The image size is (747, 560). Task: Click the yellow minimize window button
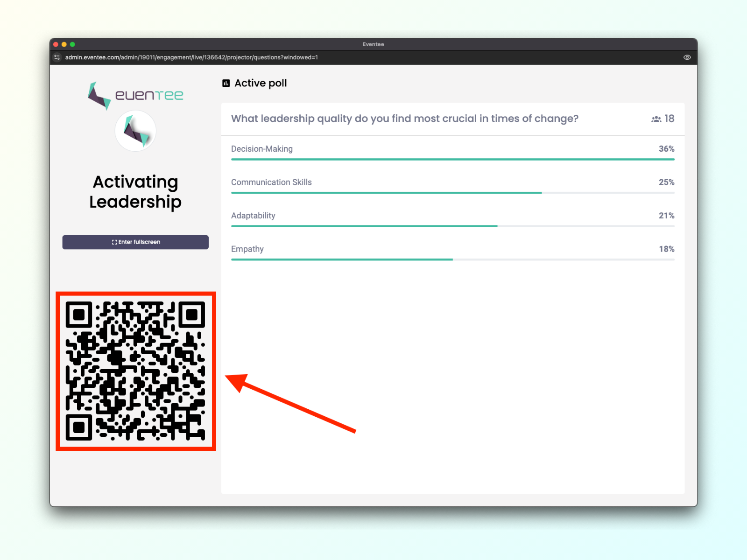point(64,44)
